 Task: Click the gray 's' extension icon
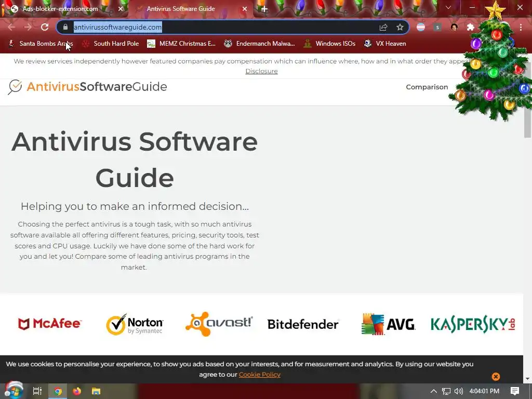tap(437, 27)
